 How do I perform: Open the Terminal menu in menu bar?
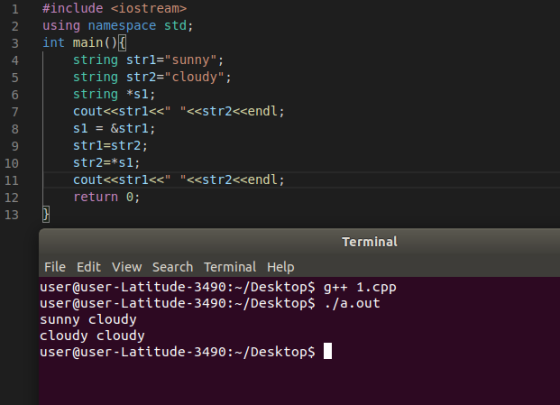pyautogui.click(x=230, y=267)
